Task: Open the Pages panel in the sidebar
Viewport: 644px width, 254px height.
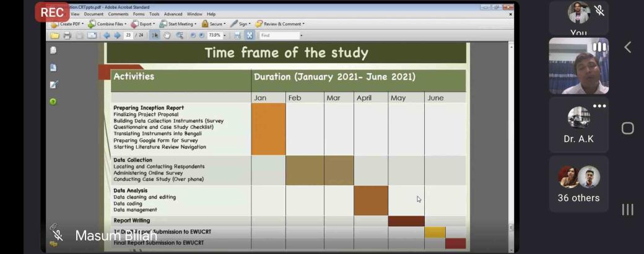Action: pos(53,50)
